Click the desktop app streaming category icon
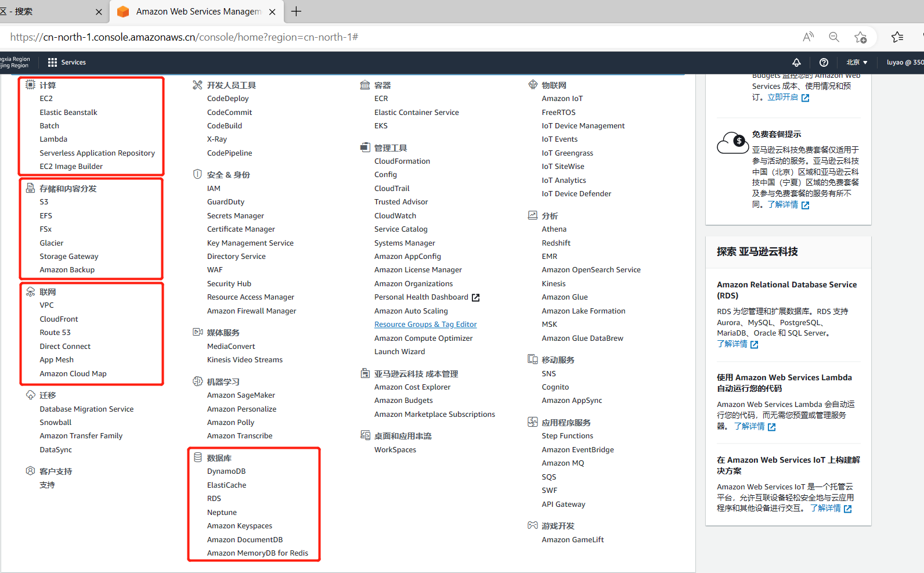Screen dimensions: 924x573 pos(365,435)
